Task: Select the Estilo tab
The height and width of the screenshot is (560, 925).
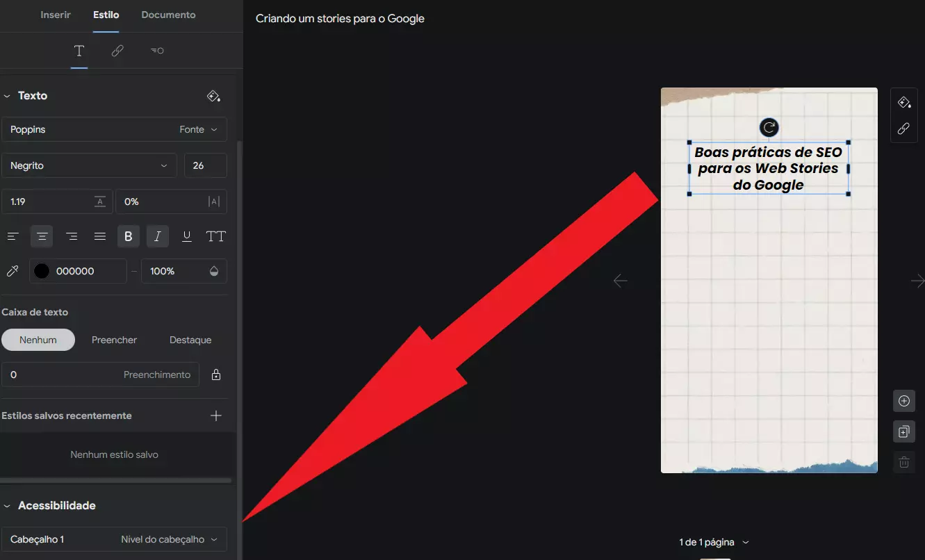Action: click(x=106, y=15)
